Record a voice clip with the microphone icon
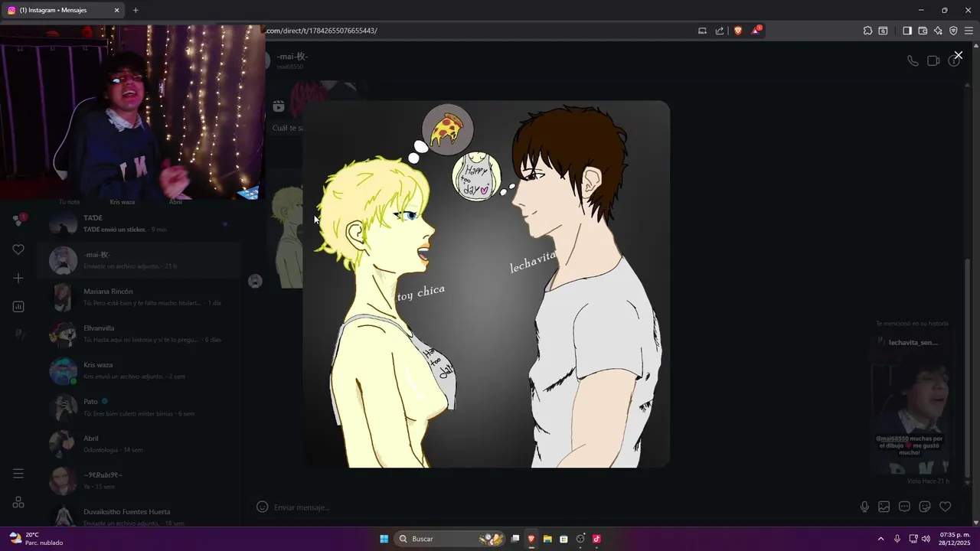980x551 pixels. click(x=864, y=507)
